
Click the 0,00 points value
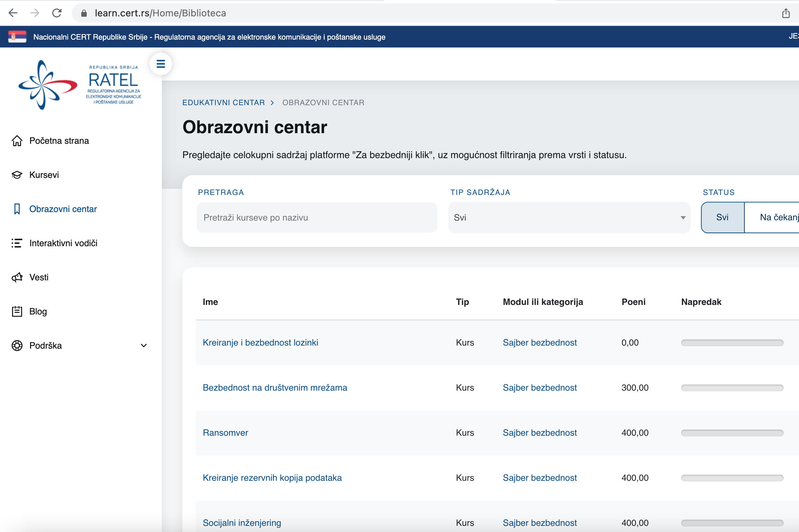tap(630, 342)
